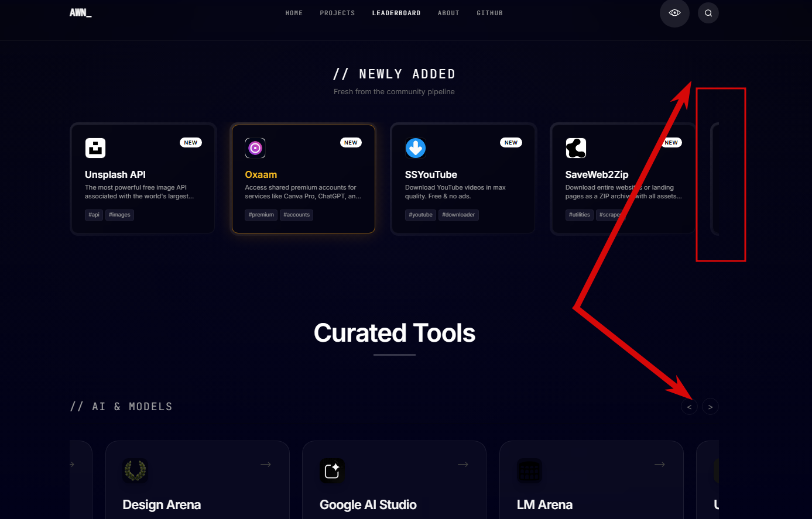Click the SSYouTube blue download icon

click(416, 148)
